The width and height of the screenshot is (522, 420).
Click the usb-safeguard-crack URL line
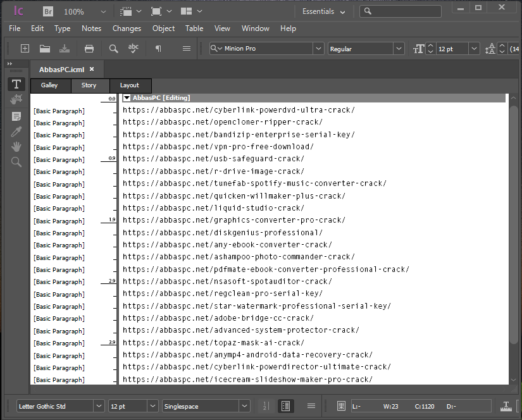213,159
